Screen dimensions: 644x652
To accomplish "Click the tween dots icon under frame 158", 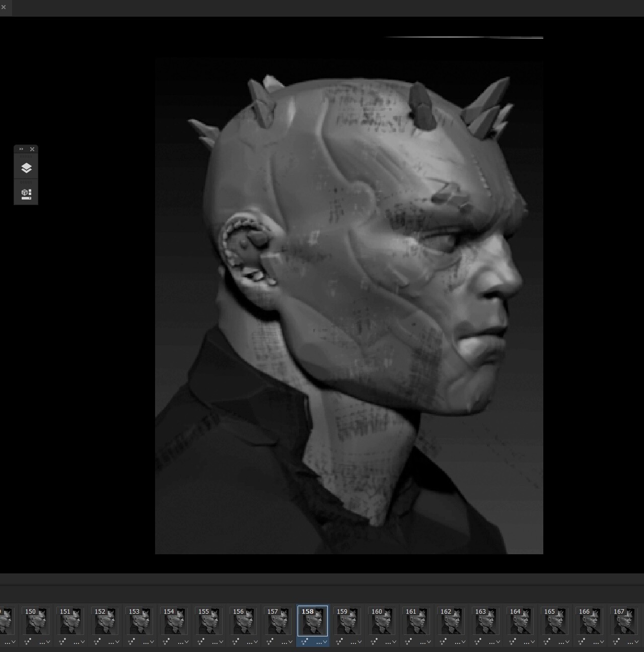I will [x=305, y=641].
